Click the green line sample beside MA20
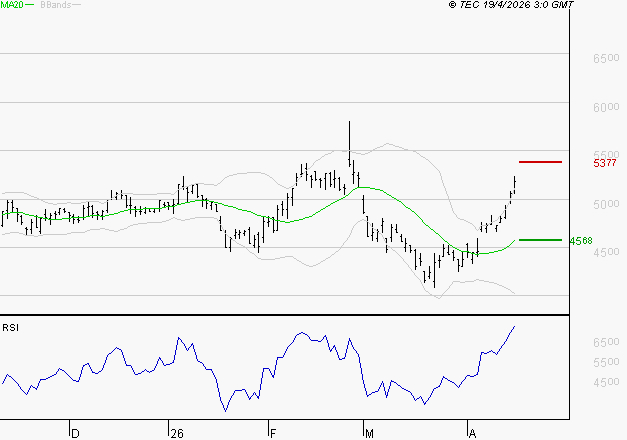 [x=31, y=5]
